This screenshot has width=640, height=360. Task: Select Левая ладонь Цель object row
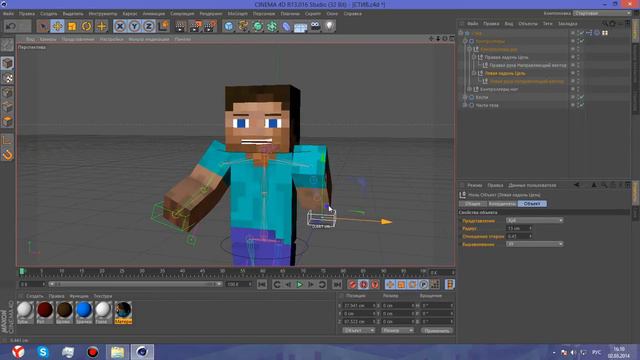pos(505,73)
